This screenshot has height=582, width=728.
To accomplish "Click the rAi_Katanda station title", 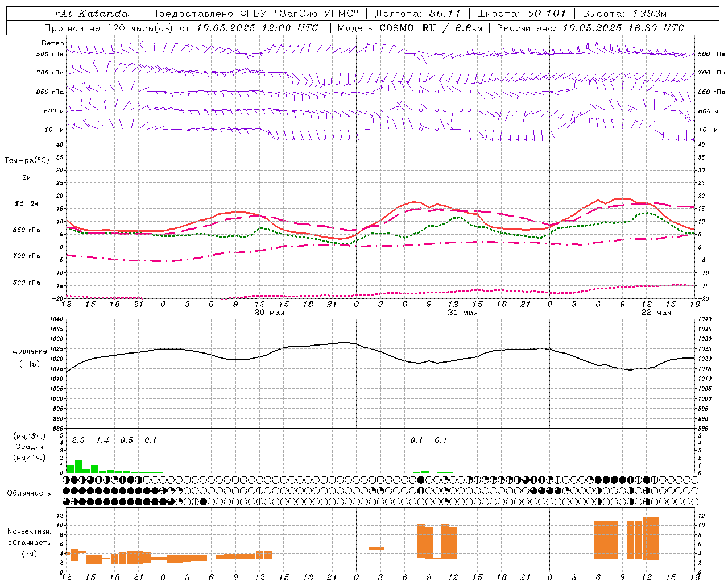I will tap(91, 14).
